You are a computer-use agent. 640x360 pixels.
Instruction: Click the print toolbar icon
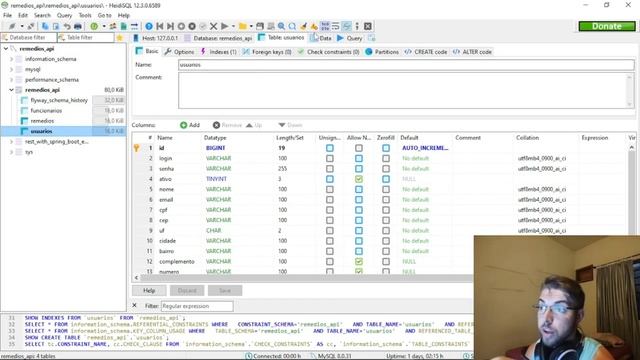78,26
